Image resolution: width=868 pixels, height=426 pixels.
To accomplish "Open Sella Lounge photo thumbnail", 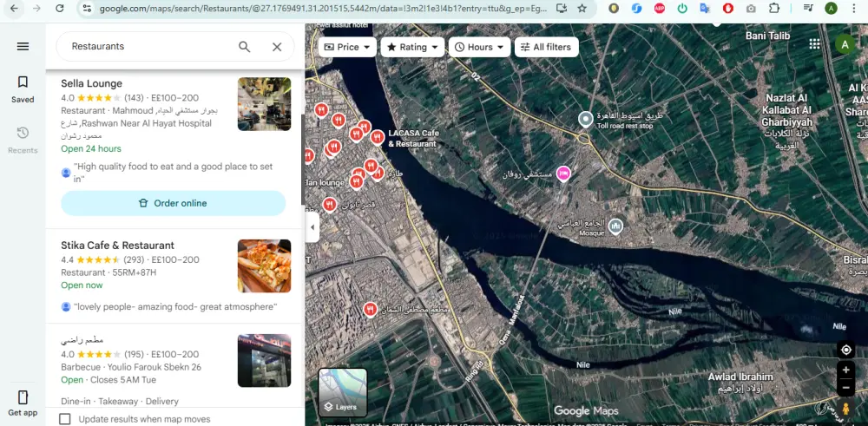I will point(264,104).
